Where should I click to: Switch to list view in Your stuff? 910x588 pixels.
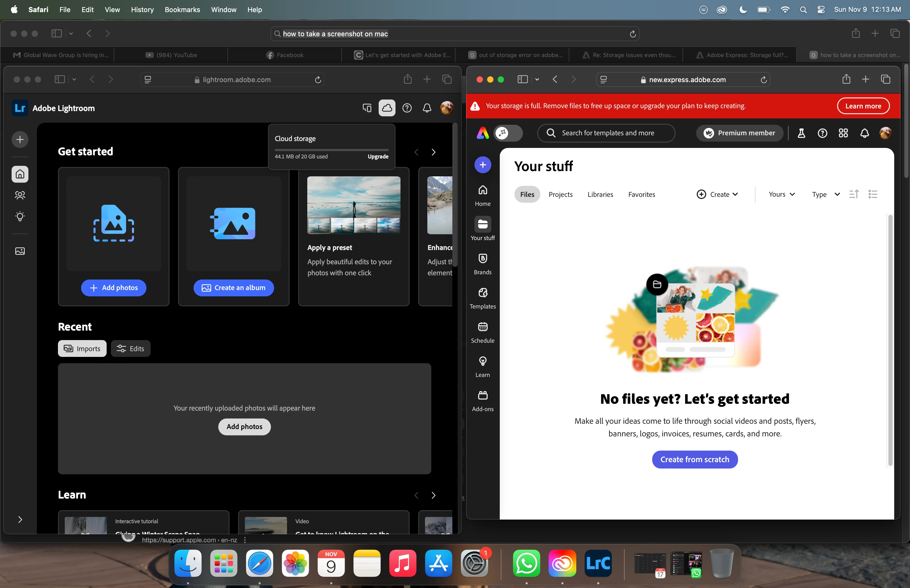coord(873,194)
